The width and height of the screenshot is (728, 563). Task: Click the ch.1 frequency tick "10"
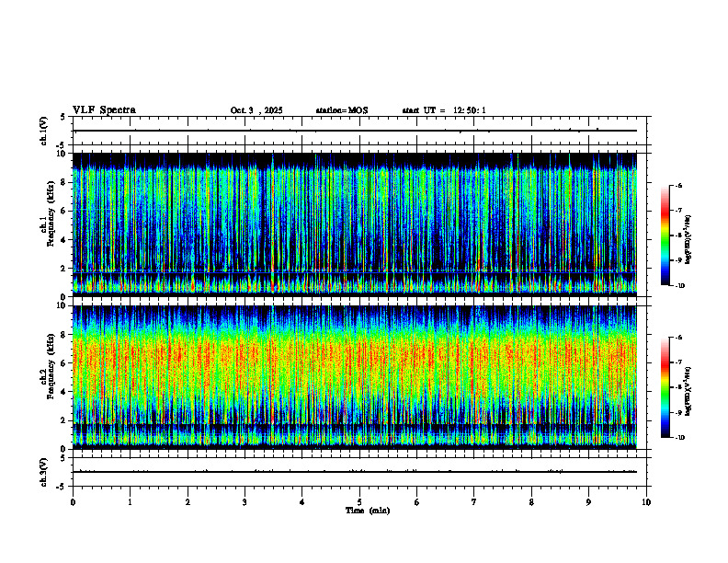[x=63, y=154]
